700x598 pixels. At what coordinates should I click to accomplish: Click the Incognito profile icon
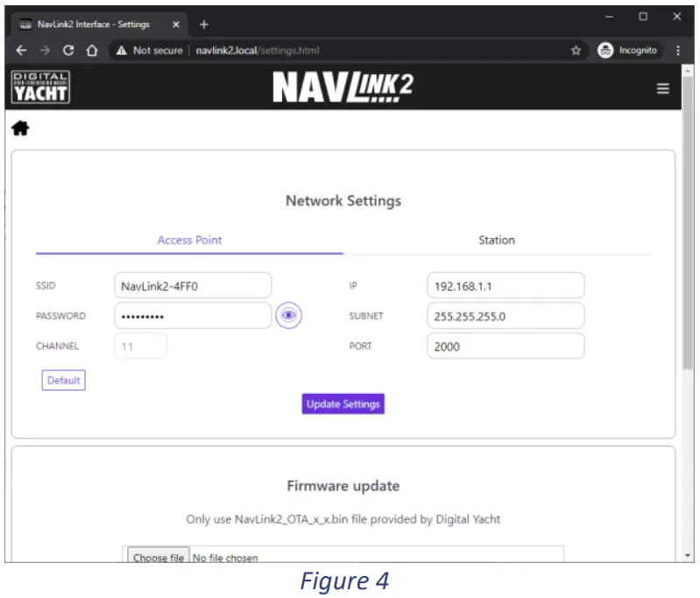pos(605,51)
